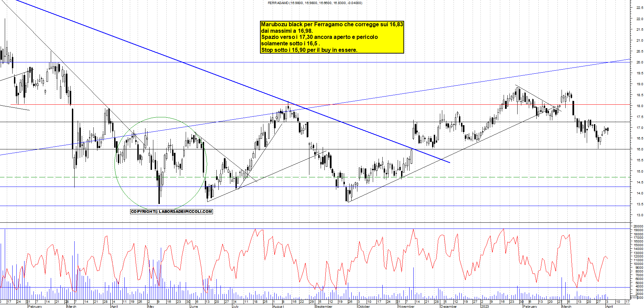
Task: Click the 15.0 price axis label
Action: (x=640, y=172)
